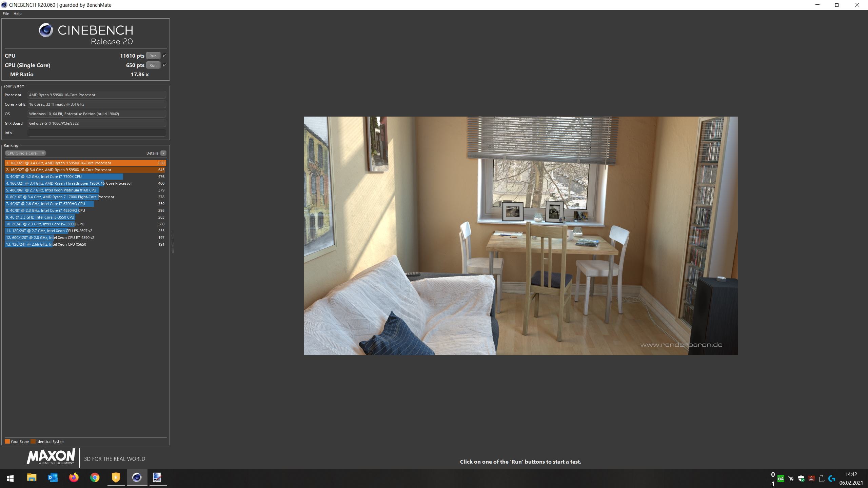The height and width of the screenshot is (488, 868).
Task: Select the identical system color indicator
Action: click(x=33, y=441)
